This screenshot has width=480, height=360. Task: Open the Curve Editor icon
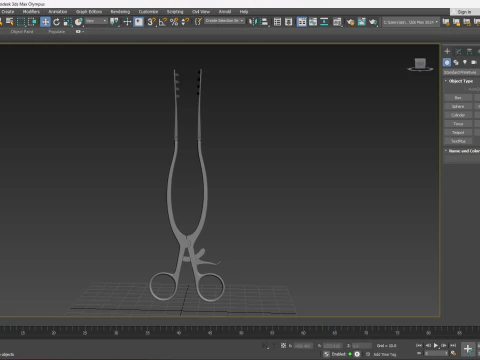click(x=313, y=22)
